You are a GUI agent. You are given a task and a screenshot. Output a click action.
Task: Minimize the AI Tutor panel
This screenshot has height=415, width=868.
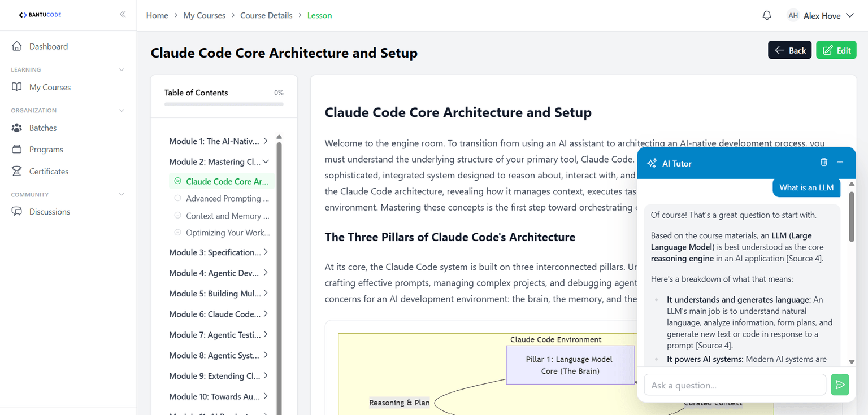840,162
